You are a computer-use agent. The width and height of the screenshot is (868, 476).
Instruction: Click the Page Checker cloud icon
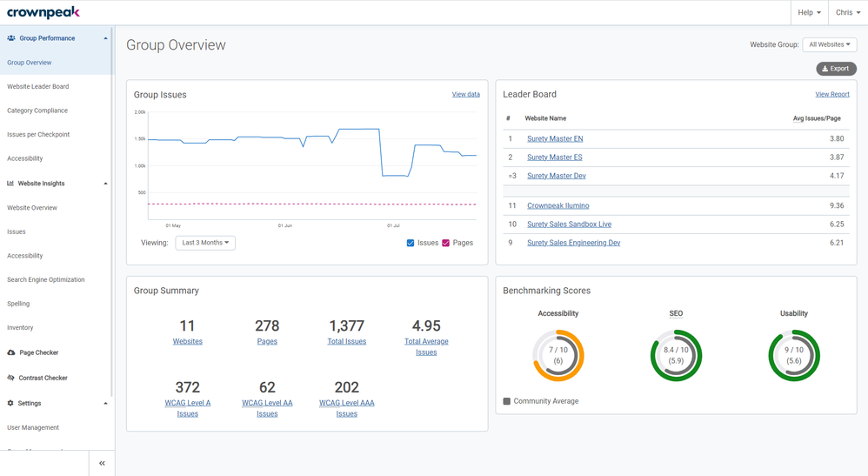tap(11, 352)
